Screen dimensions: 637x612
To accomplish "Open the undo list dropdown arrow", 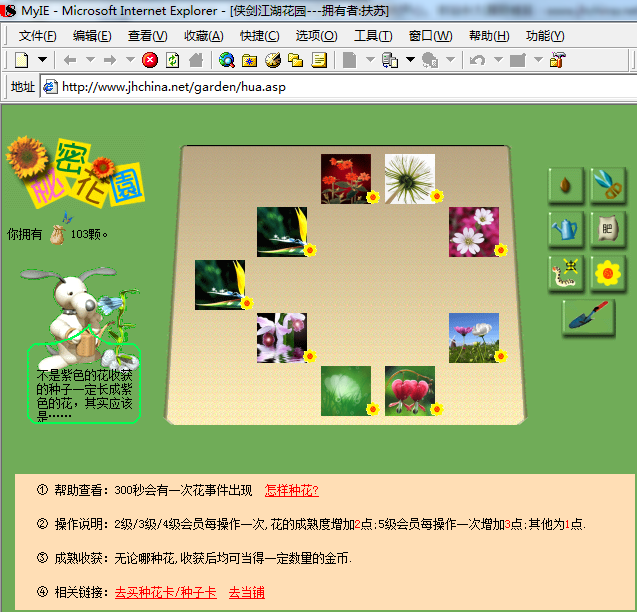I will (498, 60).
